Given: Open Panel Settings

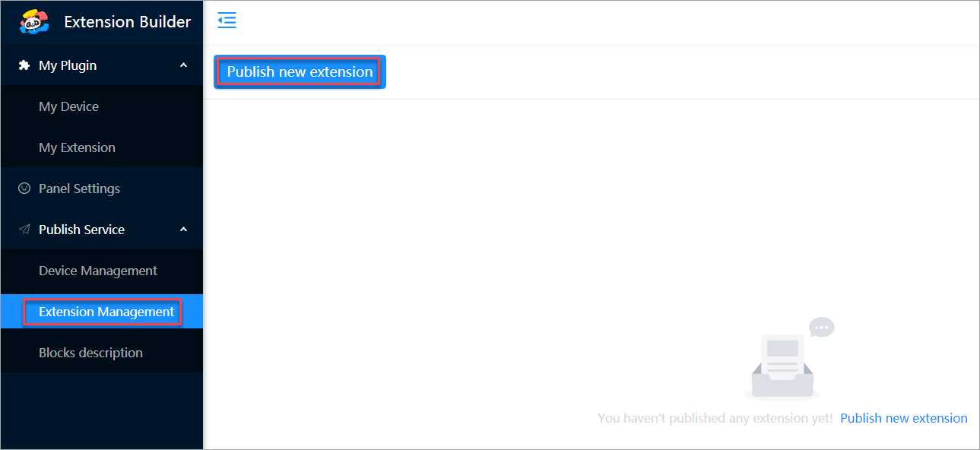Looking at the screenshot, I should point(79,189).
